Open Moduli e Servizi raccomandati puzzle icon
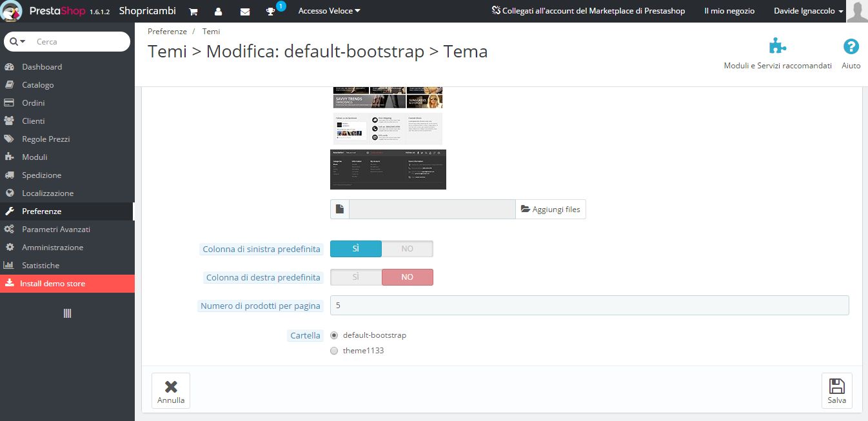The width and height of the screenshot is (868, 421). click(x=778, y=46)
